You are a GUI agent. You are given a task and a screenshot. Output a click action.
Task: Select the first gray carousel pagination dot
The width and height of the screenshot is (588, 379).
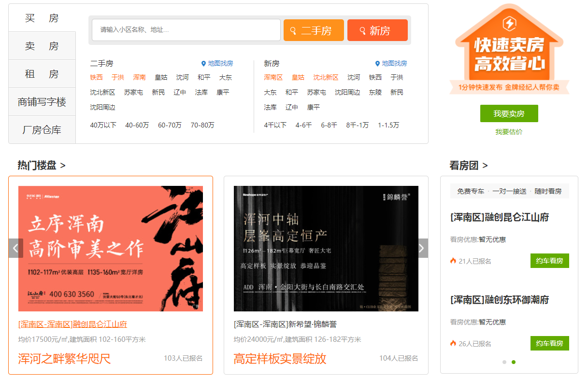(504, 362)
